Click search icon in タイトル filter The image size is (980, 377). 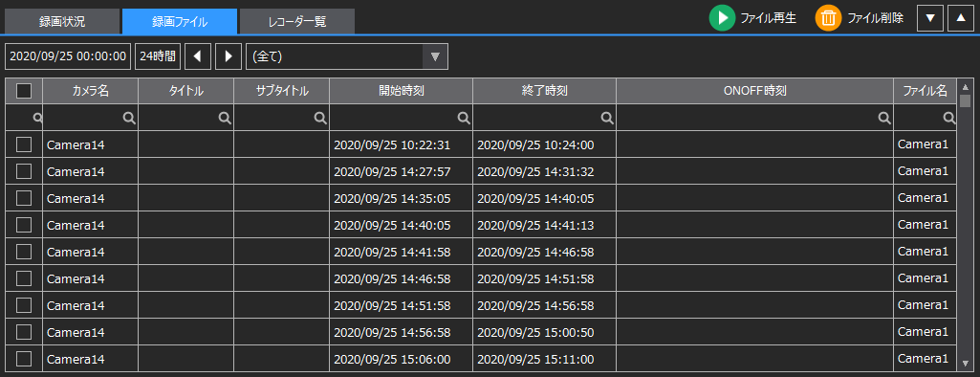(x=225, y=118)
